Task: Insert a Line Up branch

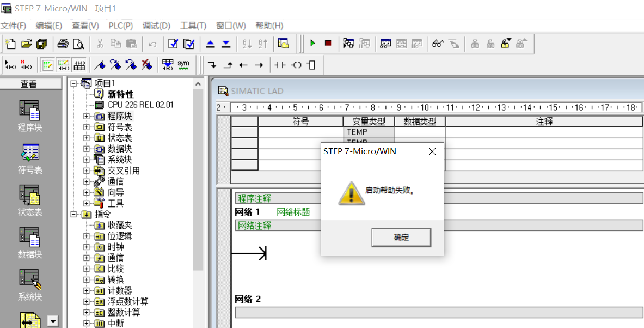Action: point(228,65)
